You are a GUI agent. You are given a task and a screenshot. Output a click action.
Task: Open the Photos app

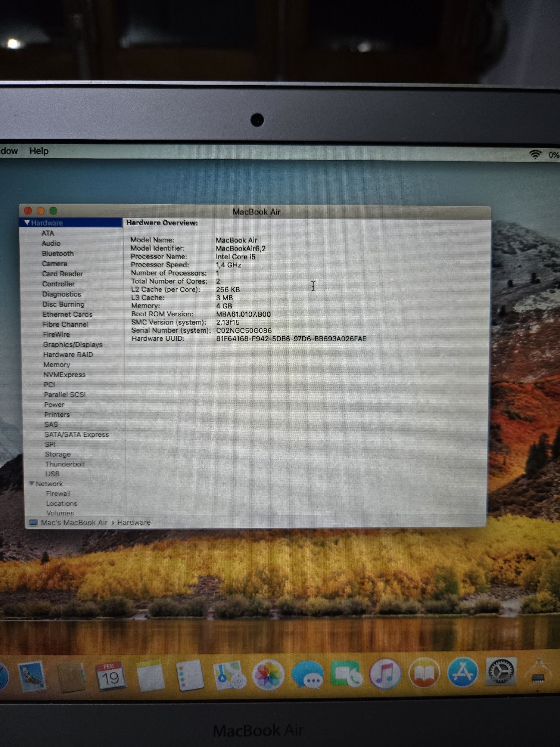[x=268, y=675]
